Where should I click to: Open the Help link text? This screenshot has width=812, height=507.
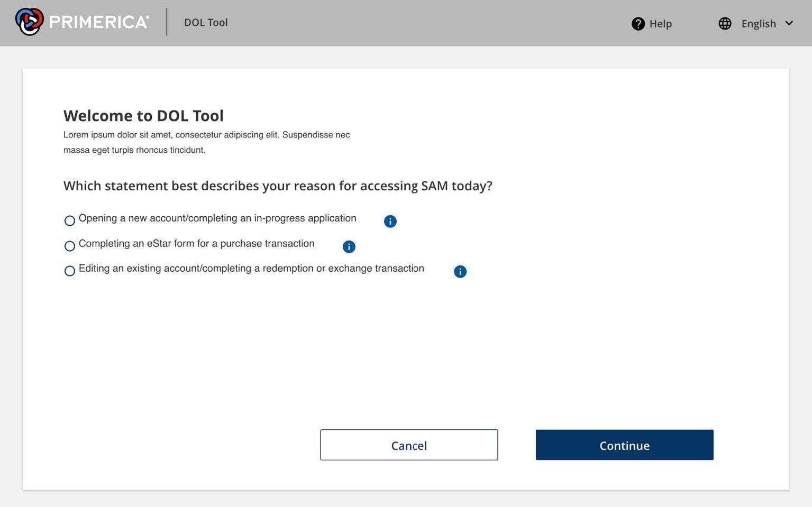point(660,24)
